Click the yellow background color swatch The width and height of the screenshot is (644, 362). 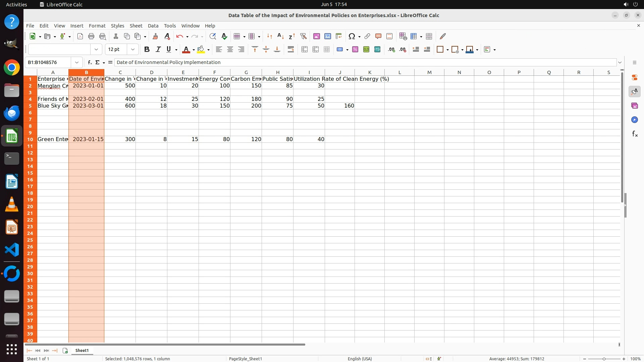[x=201, y=50]
